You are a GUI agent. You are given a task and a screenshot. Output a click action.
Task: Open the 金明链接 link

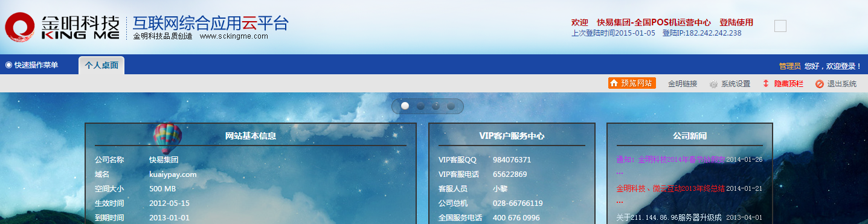[683, 84]
